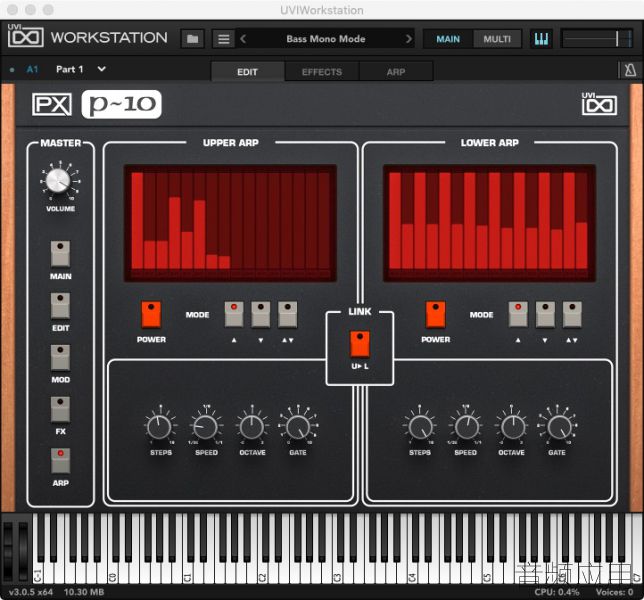This screenshot has width=644, height=600.
Task: Click the A1 part label
Action: click(x=32, y=69)
